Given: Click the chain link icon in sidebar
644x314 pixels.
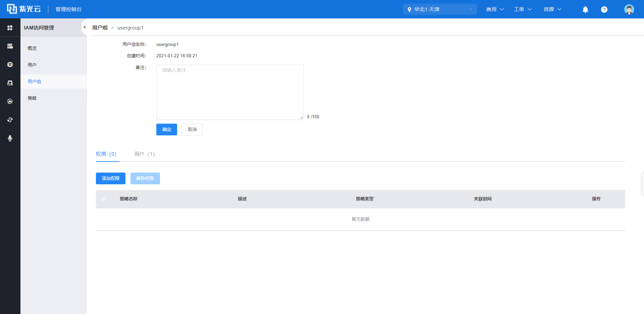Looking at the screenshot, I should coord(10,120).
